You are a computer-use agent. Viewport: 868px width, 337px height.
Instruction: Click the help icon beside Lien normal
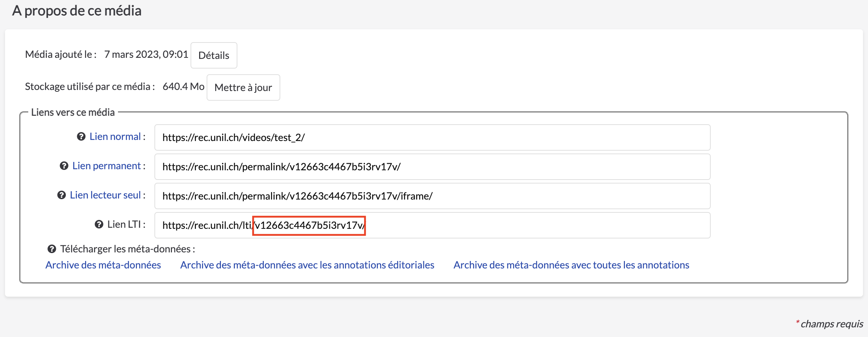click(81, 137)
